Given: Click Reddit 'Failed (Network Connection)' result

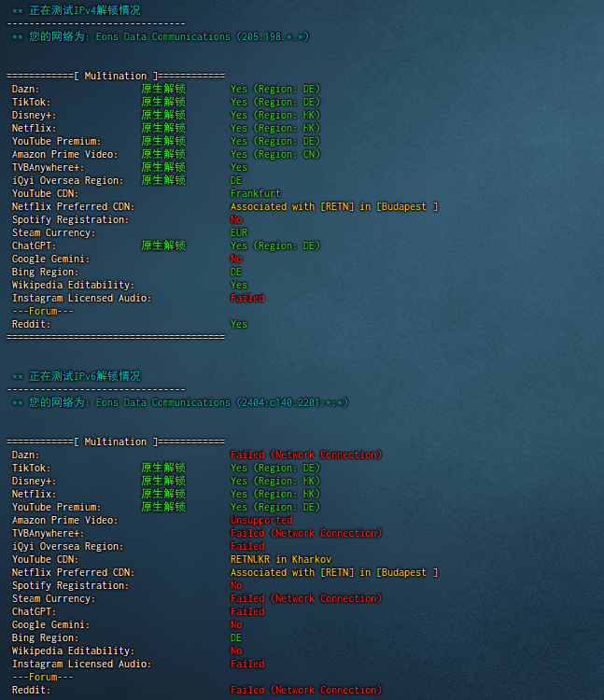Looking at the screenshot, I should [x=306, y=690].
